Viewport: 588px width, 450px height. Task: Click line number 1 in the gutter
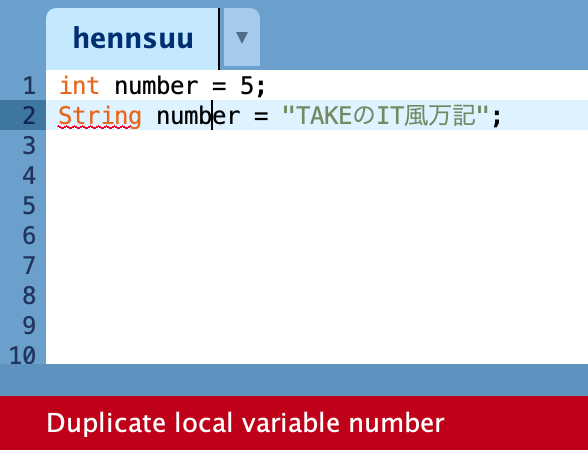(x=29, y=86)
